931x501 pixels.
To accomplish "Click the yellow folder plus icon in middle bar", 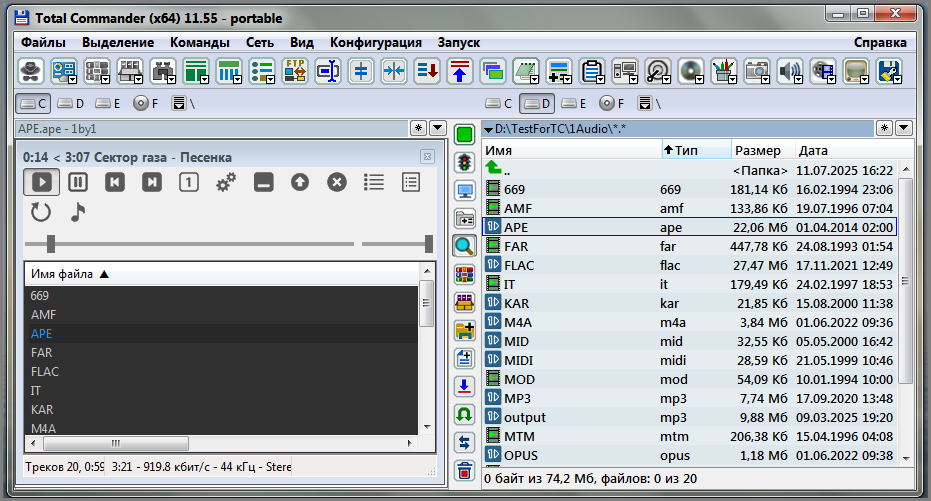I will (x=464, y=330).
